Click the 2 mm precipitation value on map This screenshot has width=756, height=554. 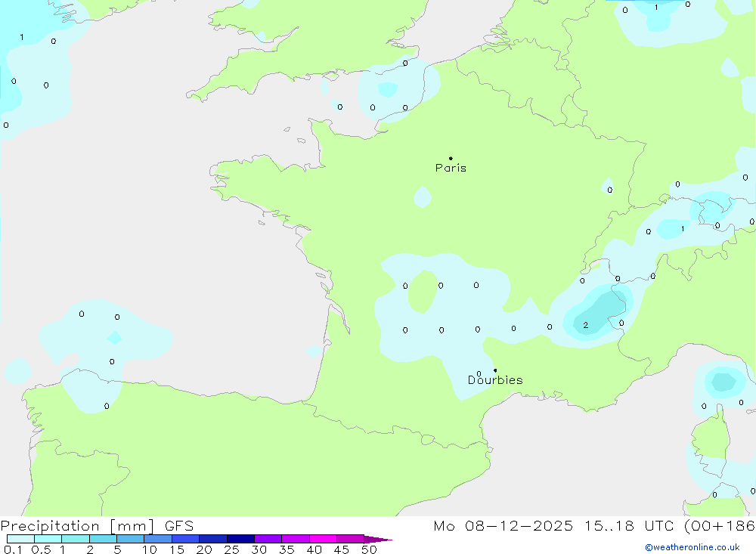tap(585, 325)
